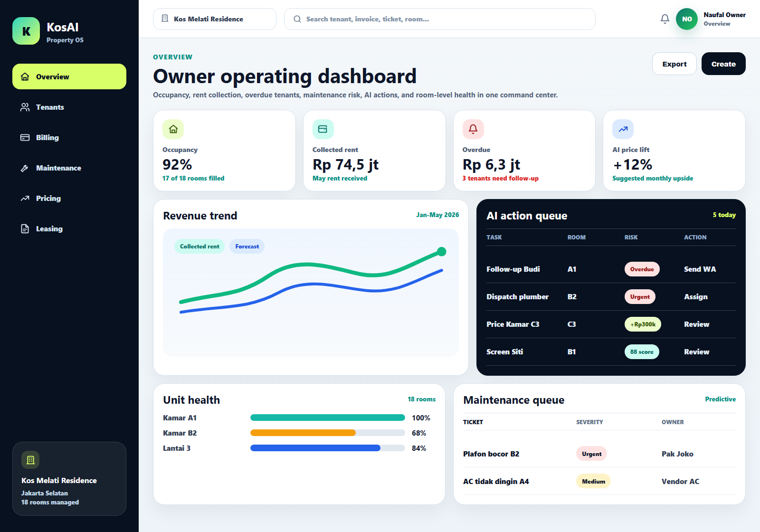This screenshot has height=532, width=760.
Task: Go to the Billing section
Action: pyautogui.click(x=69, y=137)
